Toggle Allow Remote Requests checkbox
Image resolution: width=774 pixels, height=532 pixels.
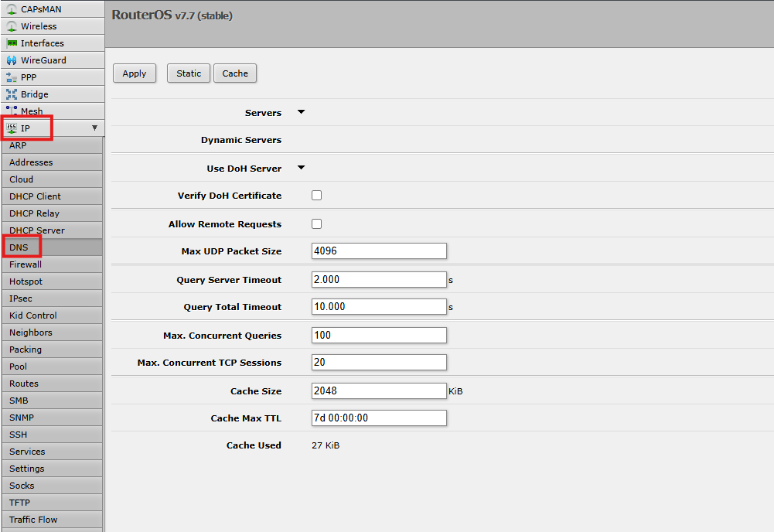click(x=316, y=224)
